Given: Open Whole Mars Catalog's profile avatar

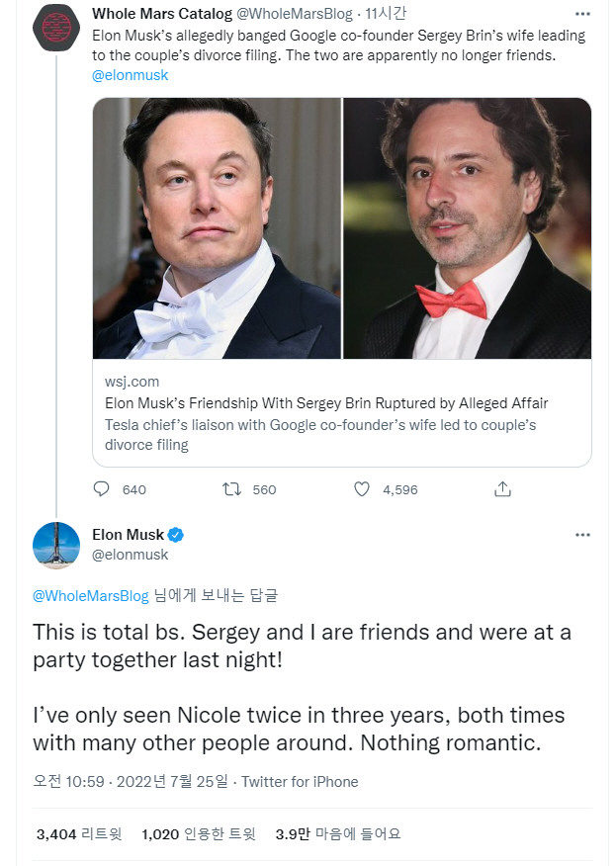Looking at the screenshot, I should pos(56,28).
